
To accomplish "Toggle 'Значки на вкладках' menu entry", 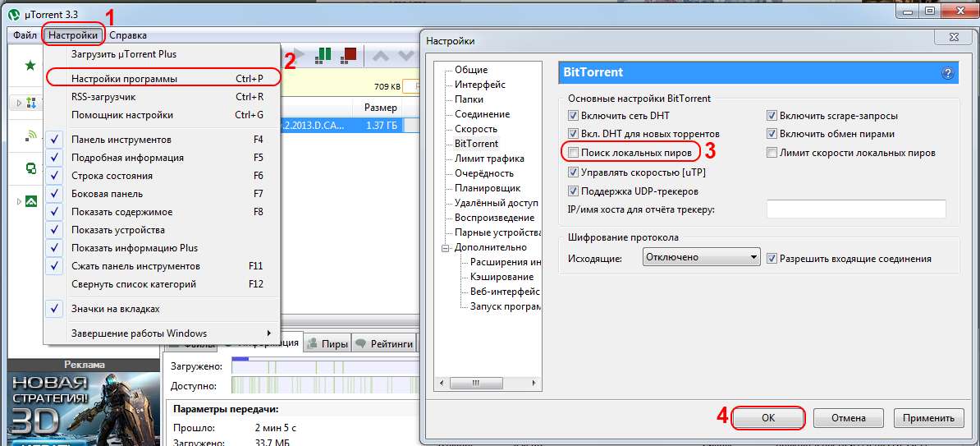I will [163, 308].
